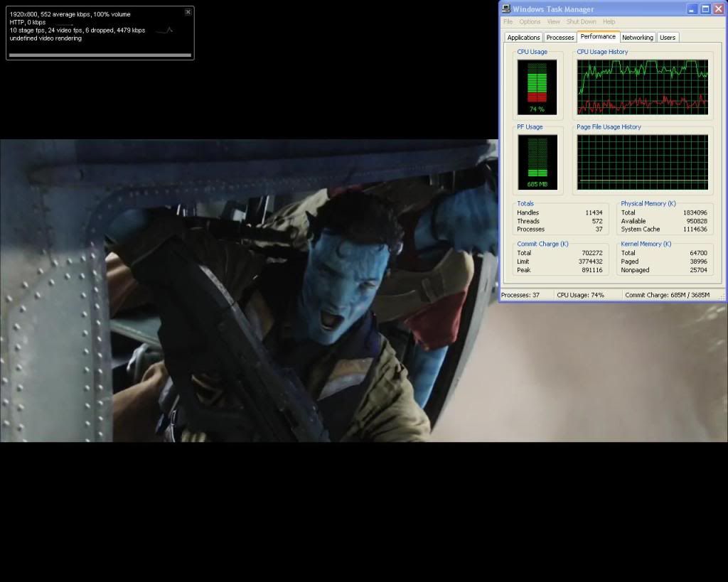Viewport: 728px width, 582px height.
Task: Click the Physical Memory Total value 1834096
Action: click(x=695, y=212)
